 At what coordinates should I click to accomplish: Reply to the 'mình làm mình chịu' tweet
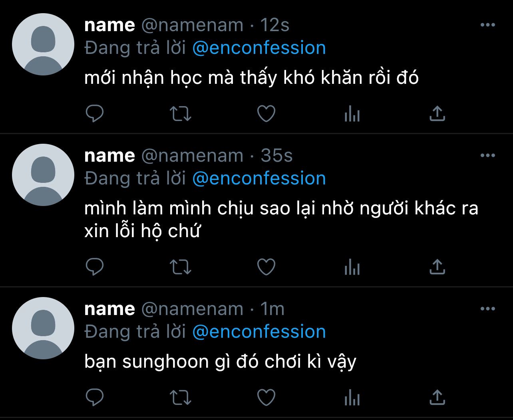pyautogui.click(x=95, y=267)
